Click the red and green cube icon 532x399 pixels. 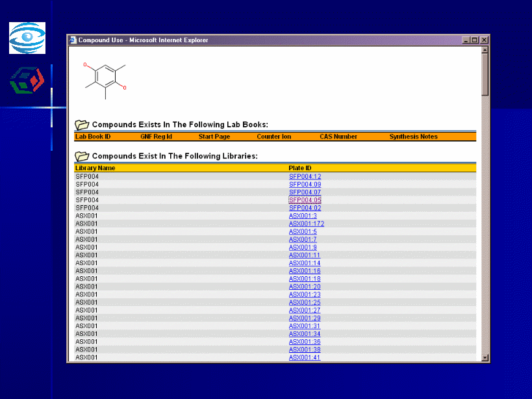point(26,79)
